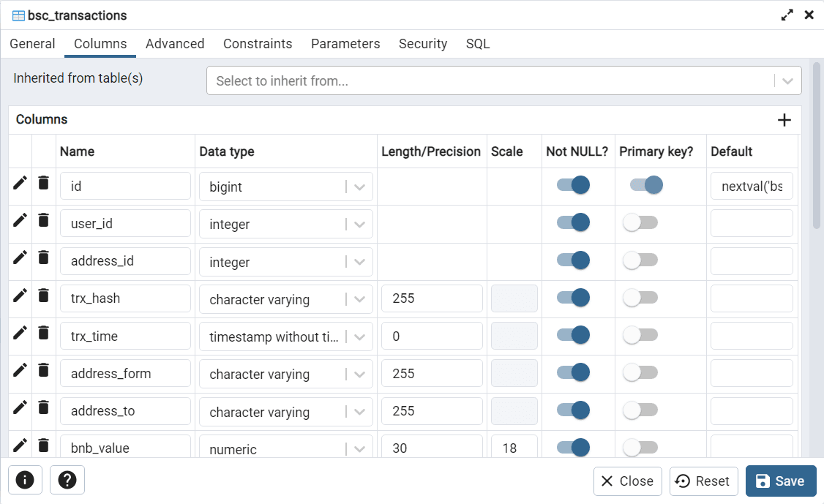
Task: Open the info icon at bottom left
Action: pyautogui.click(x=25, y=480)
